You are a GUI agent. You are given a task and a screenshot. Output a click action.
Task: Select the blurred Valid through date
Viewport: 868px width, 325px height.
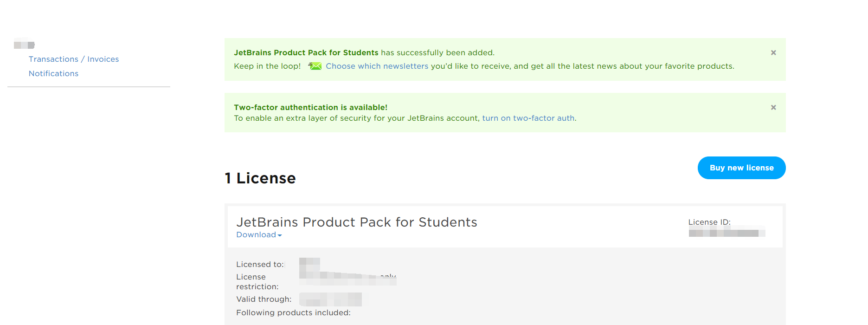330,299
